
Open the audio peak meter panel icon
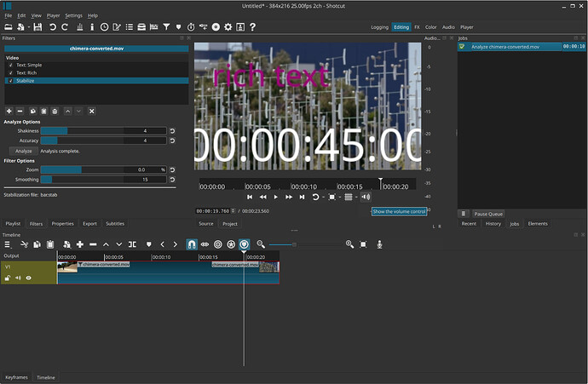coord(79,27)
